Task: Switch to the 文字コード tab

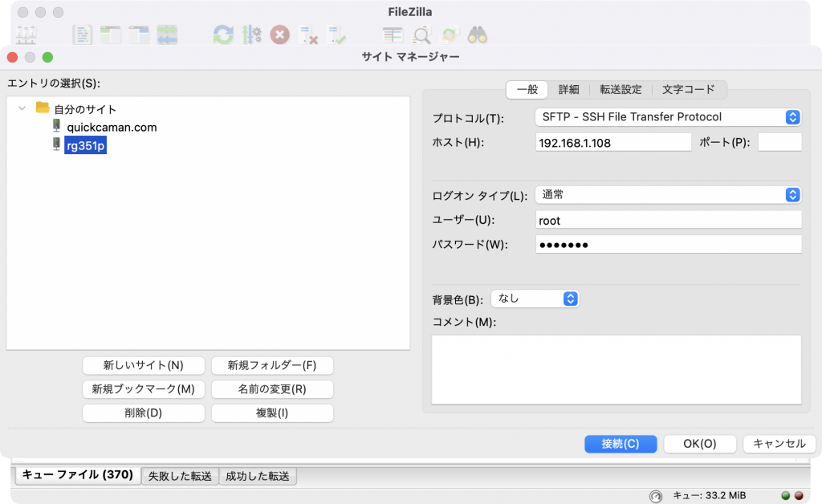Action: [x=688, y=90]
